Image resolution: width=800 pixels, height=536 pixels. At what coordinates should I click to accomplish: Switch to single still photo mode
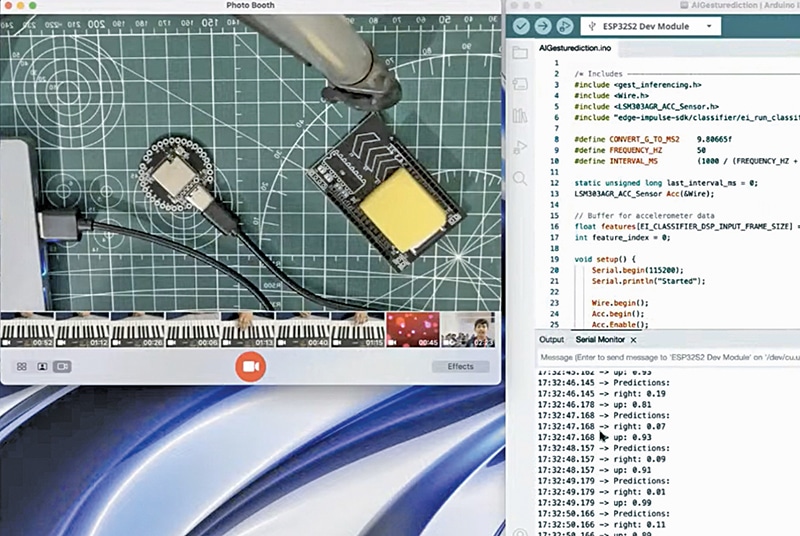(x=42, y=367)
